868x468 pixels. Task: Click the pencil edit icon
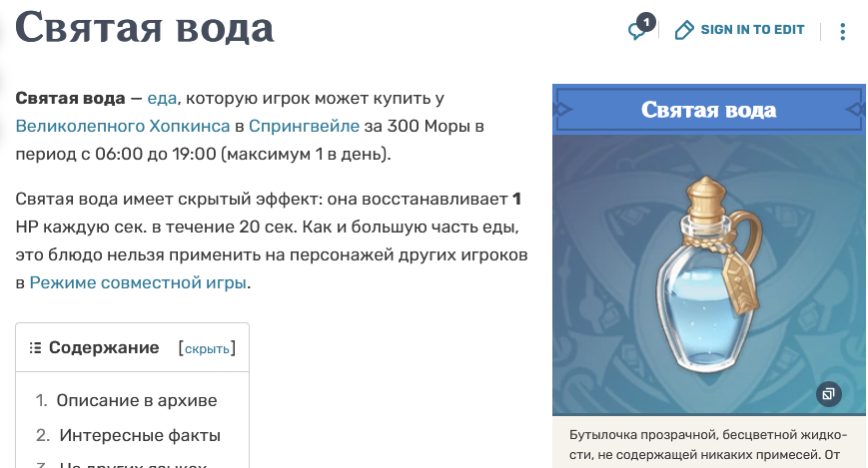(x=683, y=30)
